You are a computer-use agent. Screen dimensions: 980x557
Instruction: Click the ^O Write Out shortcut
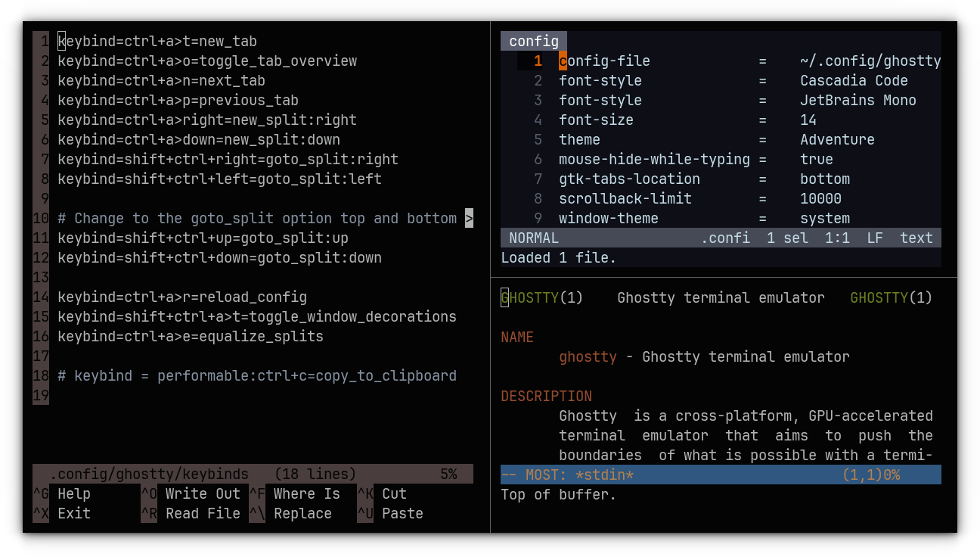point(191,493)
